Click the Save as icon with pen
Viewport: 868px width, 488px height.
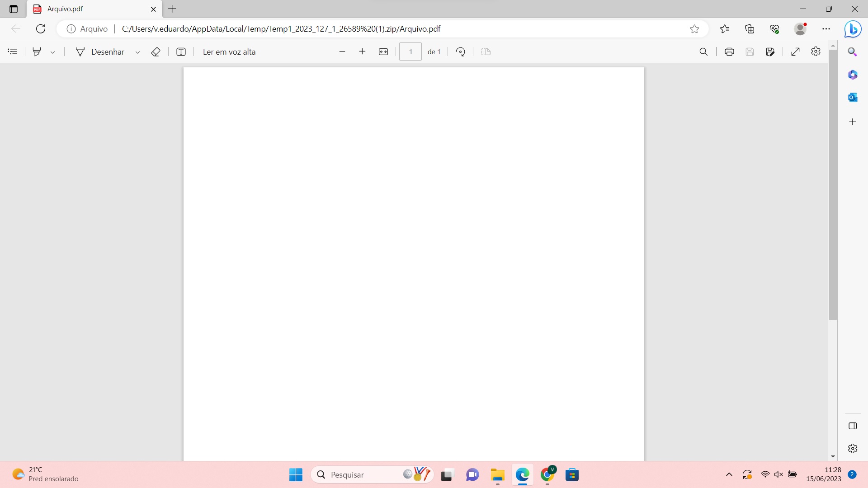tap(770, 52)
